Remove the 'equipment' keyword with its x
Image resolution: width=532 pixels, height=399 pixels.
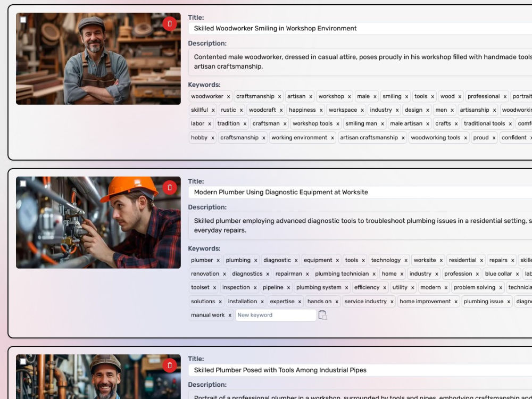click(337, 261)
